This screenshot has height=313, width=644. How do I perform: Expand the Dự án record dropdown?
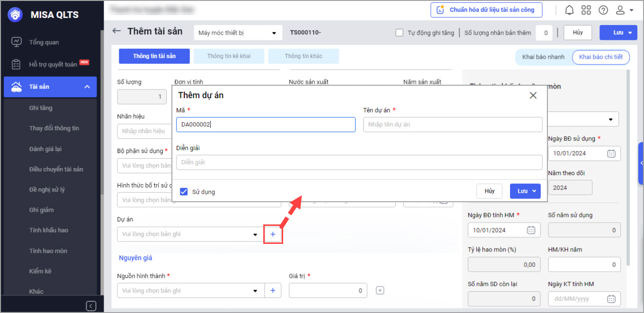click(x=256, y=234)
